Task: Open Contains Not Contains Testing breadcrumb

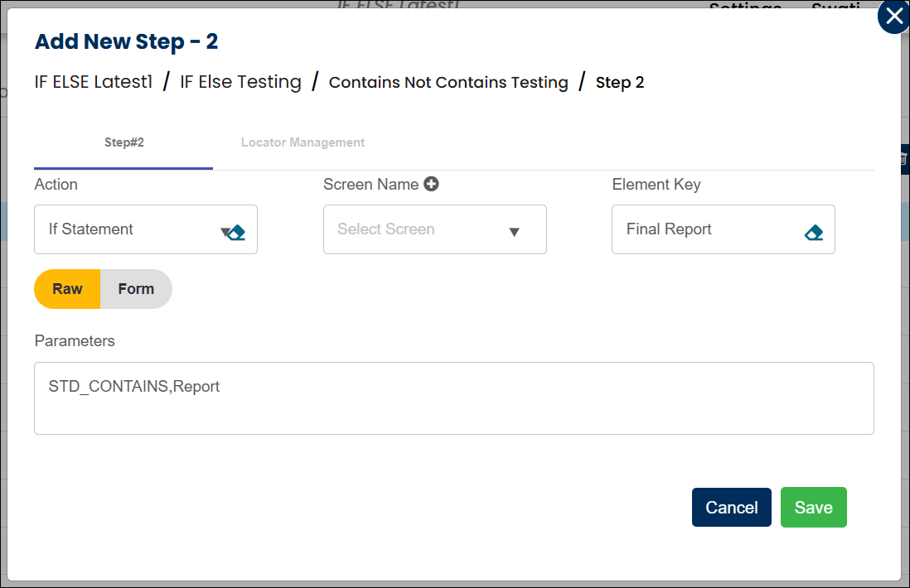Action: click(x=448, y=82)
